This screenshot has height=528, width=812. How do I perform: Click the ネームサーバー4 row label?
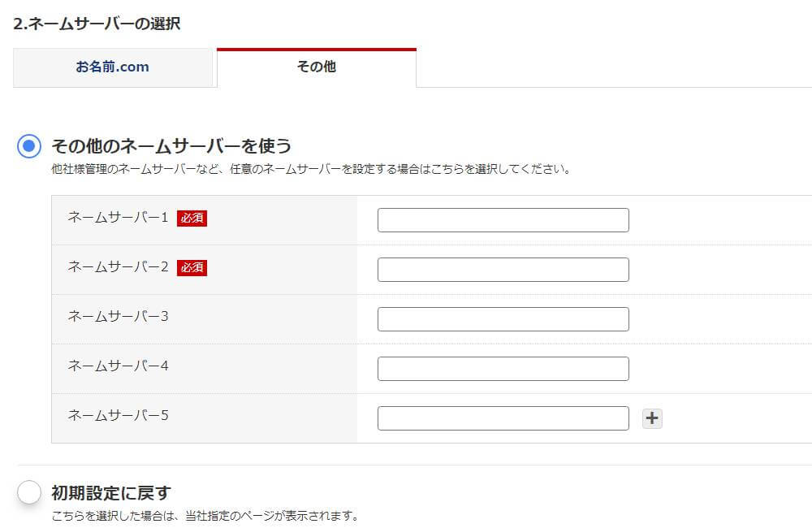[x=118, y=366]
